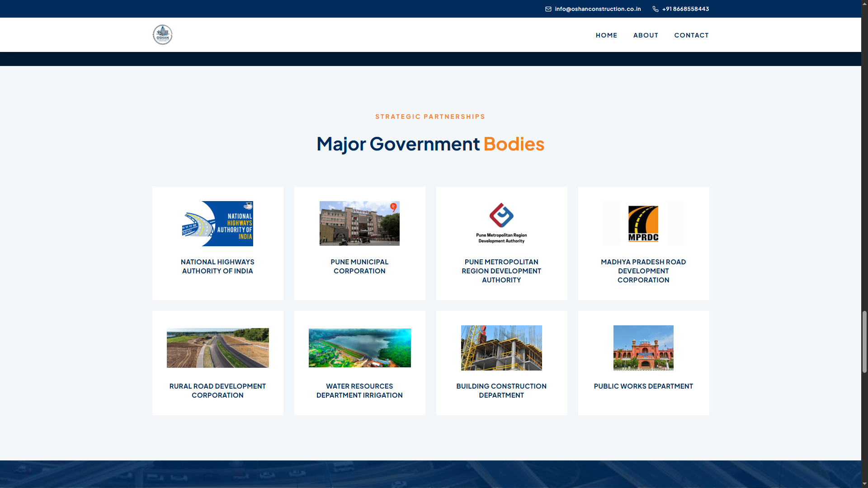Image resolution: width=868 pixels, height=488 pixels.
Task: Click the phone handset icon
Action: [656, 9]
